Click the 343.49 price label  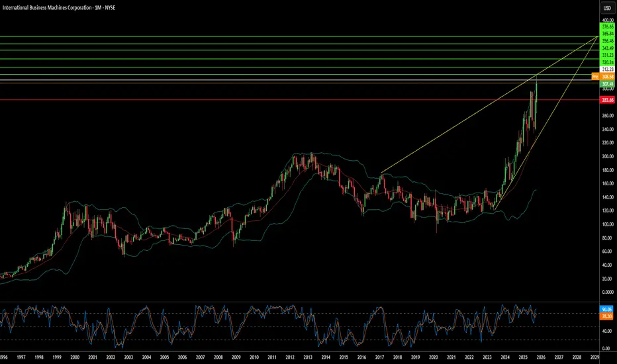607,48
